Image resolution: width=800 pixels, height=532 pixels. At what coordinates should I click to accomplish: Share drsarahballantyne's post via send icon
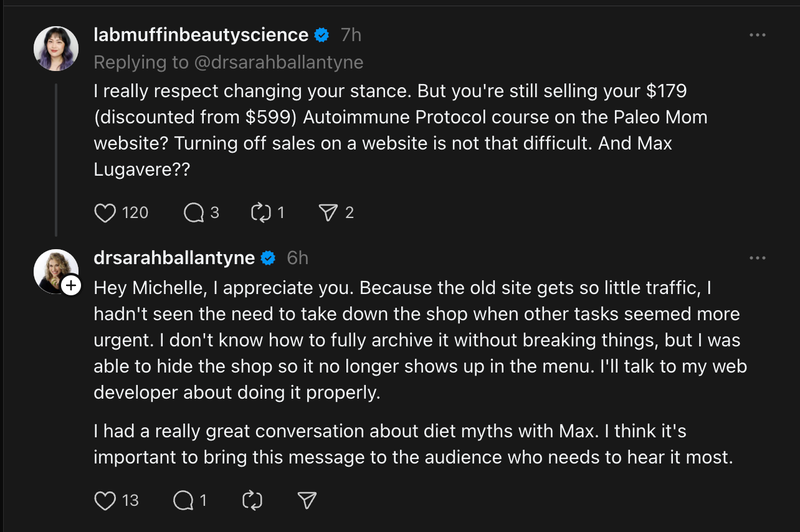[307, 500]
